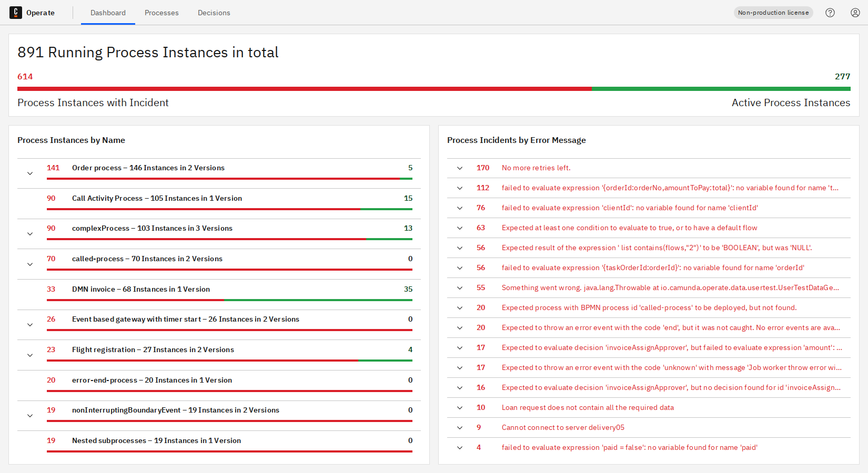Expand the Loan request incident chevron
This screenshot has width=868, height=473.
tap(460, 408)
